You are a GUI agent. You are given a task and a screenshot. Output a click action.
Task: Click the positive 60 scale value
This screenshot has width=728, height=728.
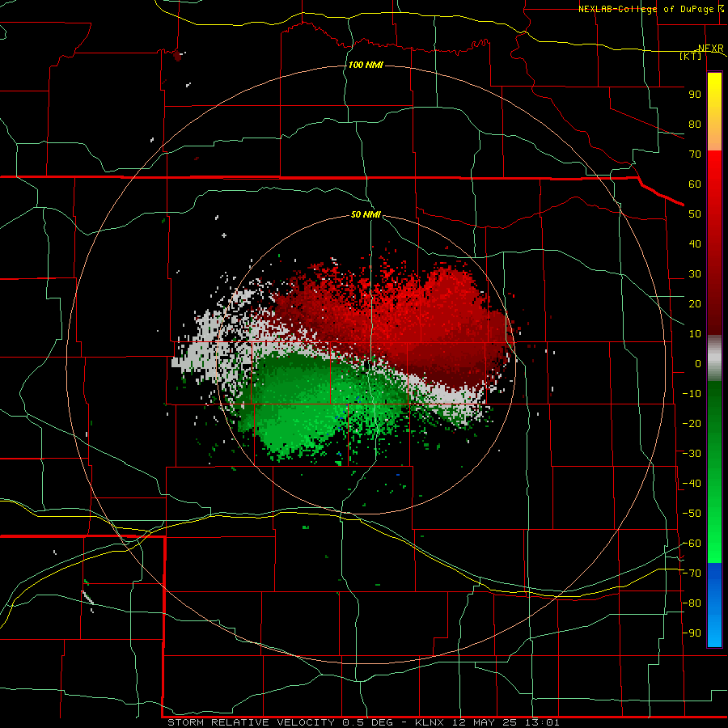tap(695, 184)
